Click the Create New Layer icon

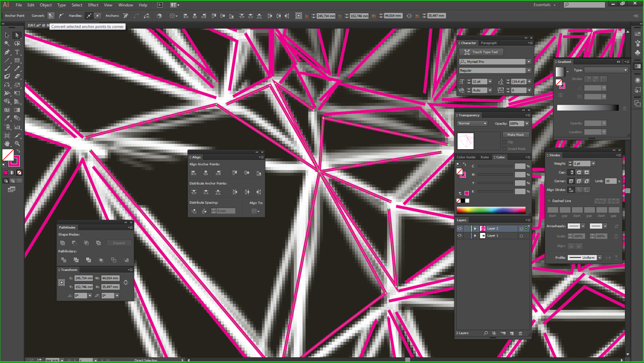pos(512,333)
